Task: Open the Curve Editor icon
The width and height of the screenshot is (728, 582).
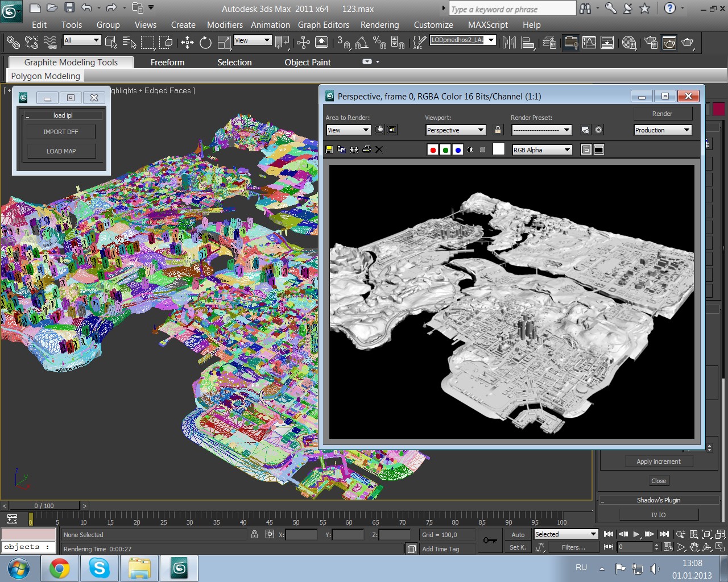Action: (589, 42)
